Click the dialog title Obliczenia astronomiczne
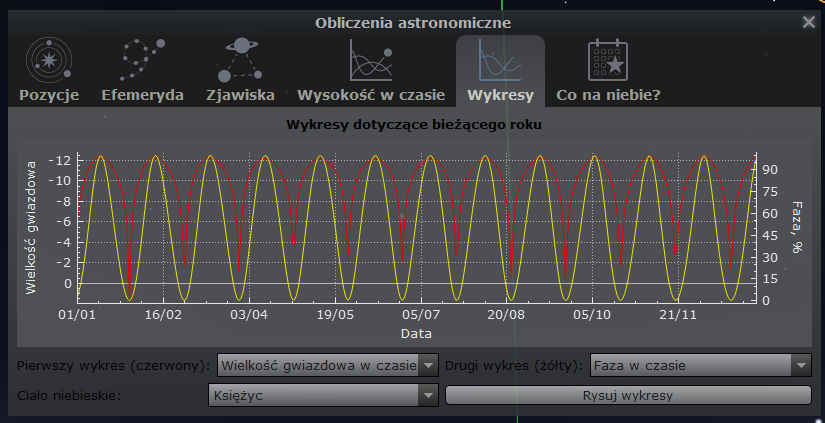825x423 pixels. (412, 22)
